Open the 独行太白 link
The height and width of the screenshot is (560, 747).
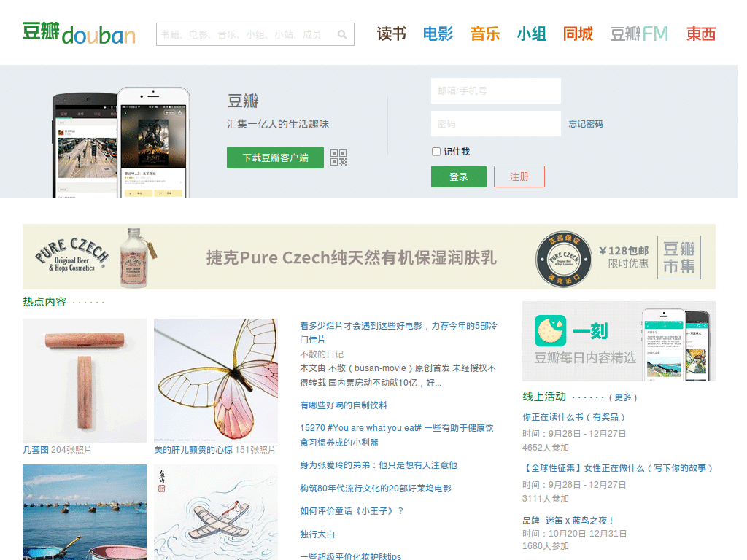(x=317, y=534)
